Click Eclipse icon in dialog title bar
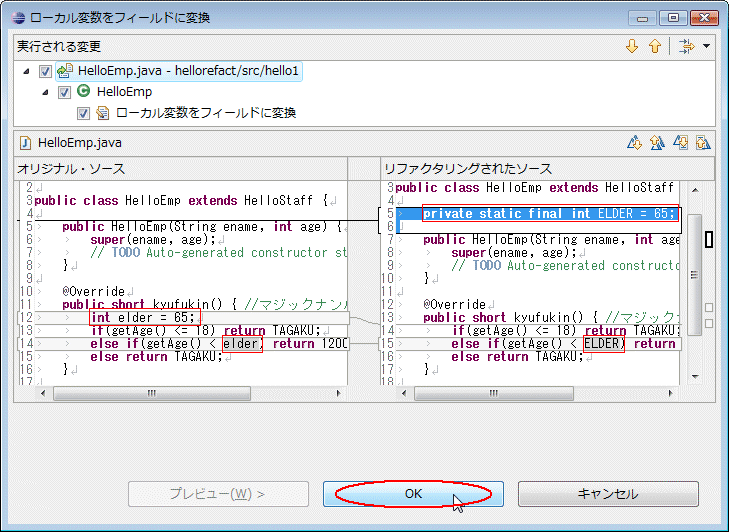Screen dimensions: 729x532 tap(19, 18)
